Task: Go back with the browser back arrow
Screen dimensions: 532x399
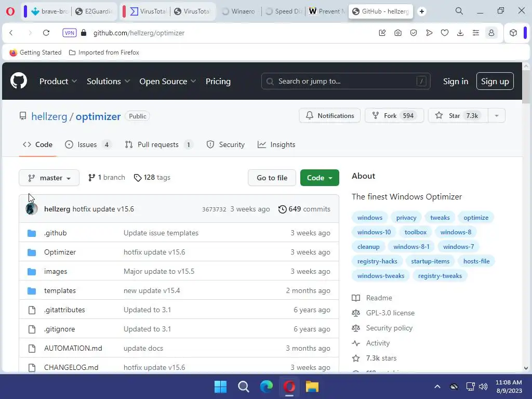Action: point(11,33)
